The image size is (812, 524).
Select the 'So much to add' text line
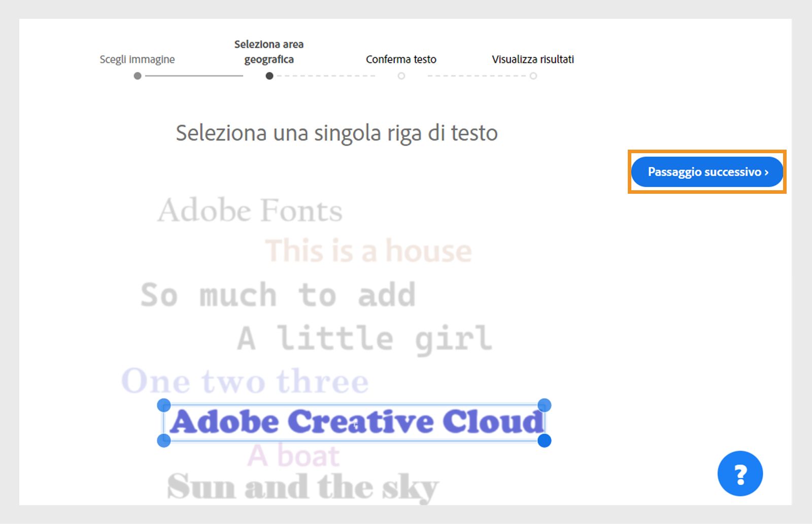pyautogui.click(x=278, y=295)
